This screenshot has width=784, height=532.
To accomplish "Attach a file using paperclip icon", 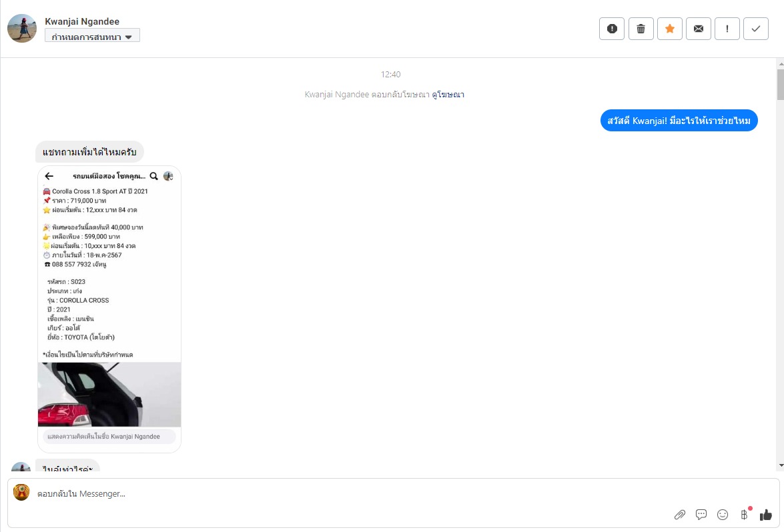I will 679,515.
